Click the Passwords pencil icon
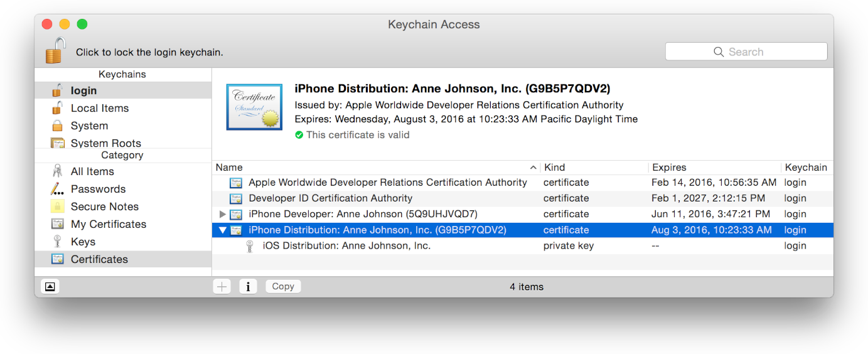 coord(57,189)
